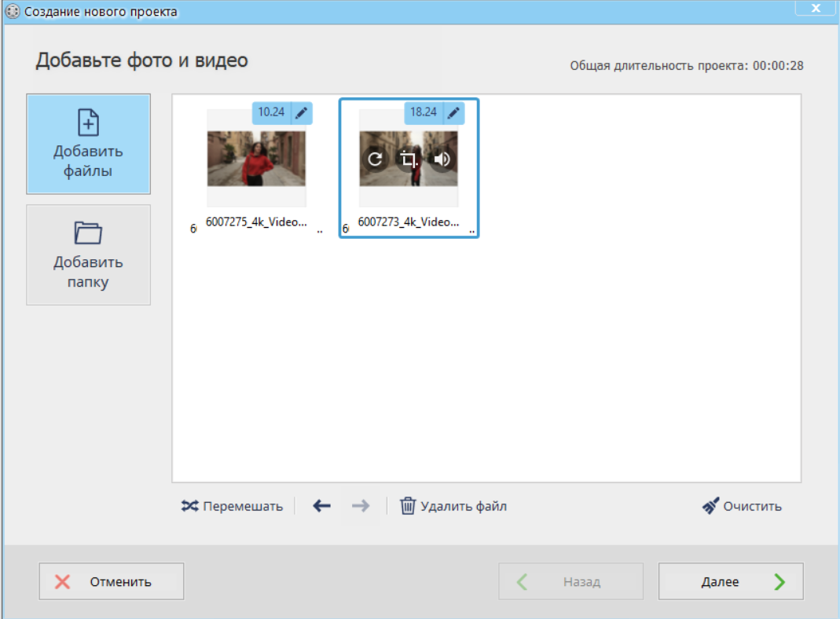Screen dimensions: 840x619
Task: Mute sound of the selected clip
Action: tap(442, 159)
